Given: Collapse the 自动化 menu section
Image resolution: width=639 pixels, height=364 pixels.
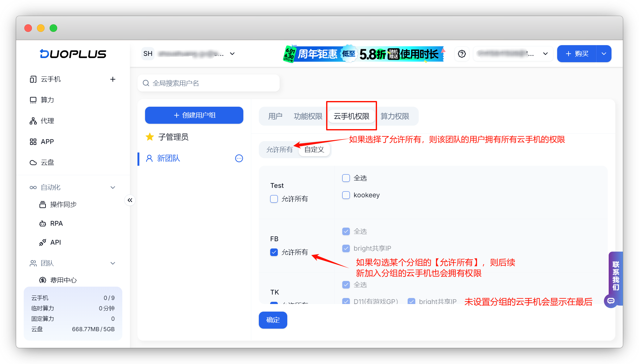Looking at the screenshot, I should [113, 188].
